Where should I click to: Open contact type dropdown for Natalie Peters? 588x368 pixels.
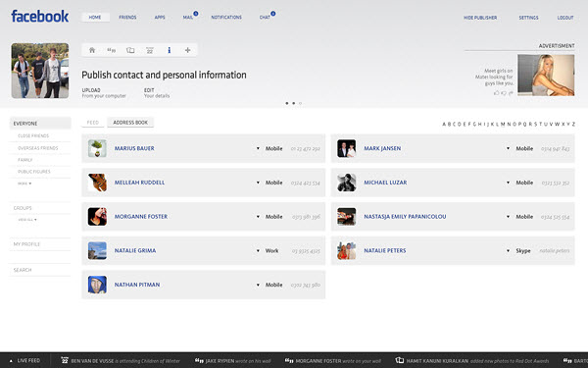coord(508,251)
